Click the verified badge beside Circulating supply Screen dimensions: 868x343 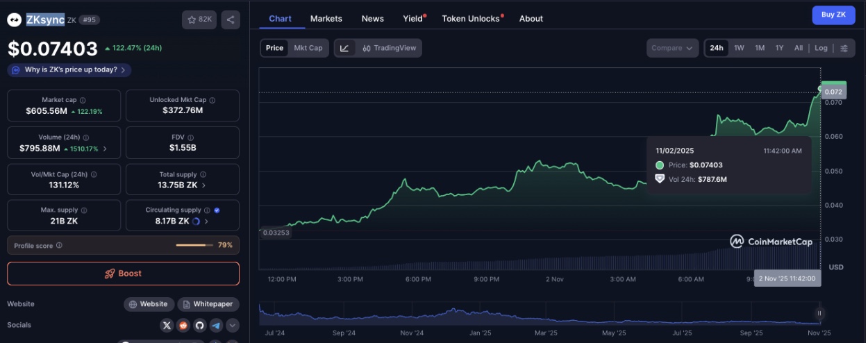[217, 210]
